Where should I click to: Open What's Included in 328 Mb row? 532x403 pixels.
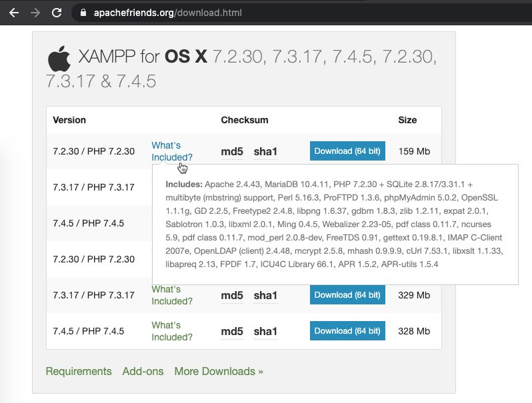[172, 331]
